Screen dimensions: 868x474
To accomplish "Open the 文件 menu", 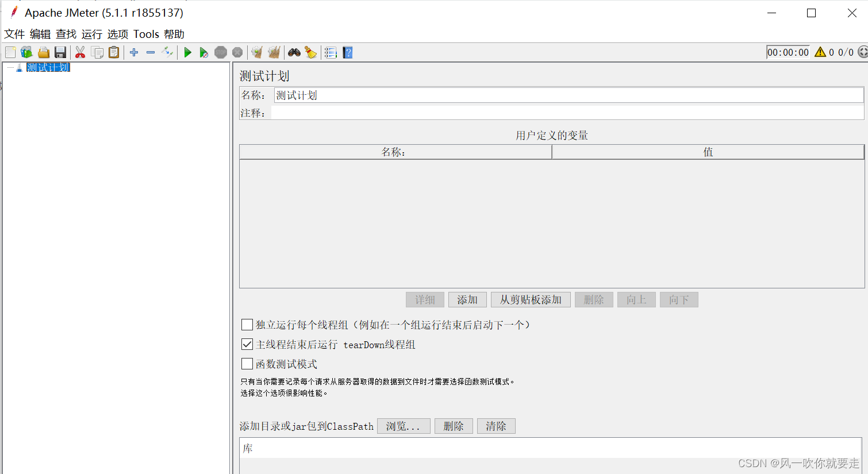I will [14, 34].
